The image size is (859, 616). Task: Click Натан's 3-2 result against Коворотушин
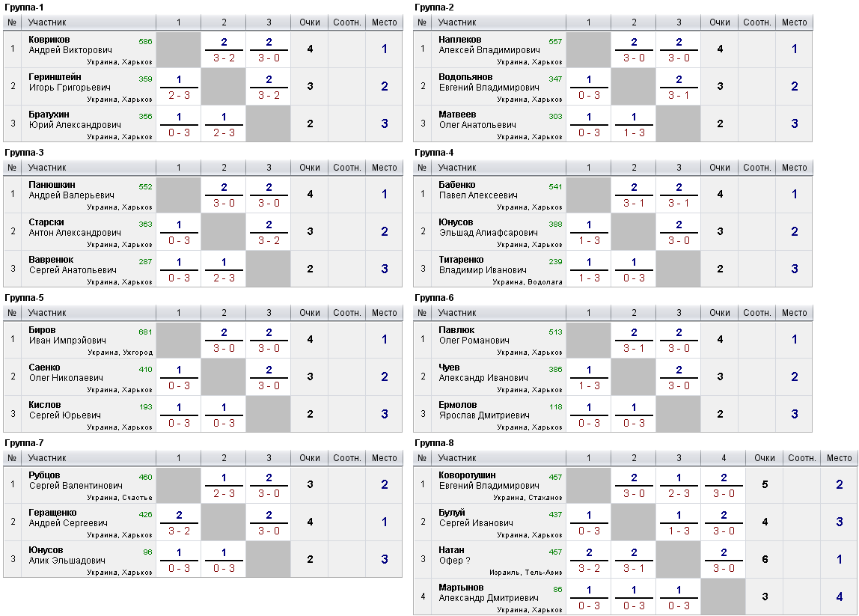tap(589, 560)
